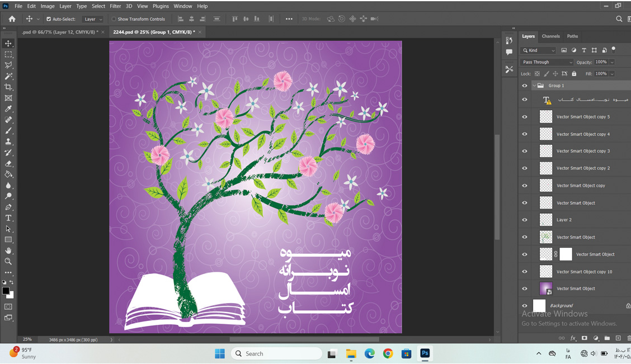Select the Clone Stamp tool
This screenshot has width=631, height=364.
(8, 141)
